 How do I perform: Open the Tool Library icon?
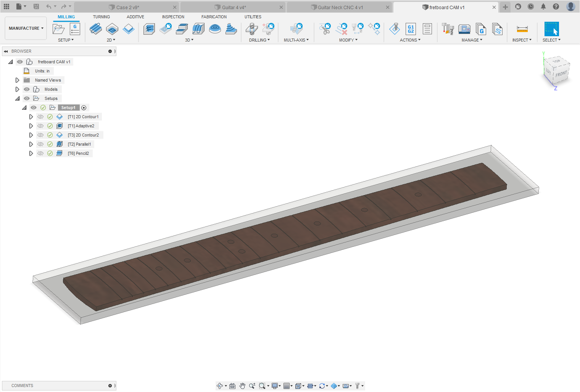[448, 29]
